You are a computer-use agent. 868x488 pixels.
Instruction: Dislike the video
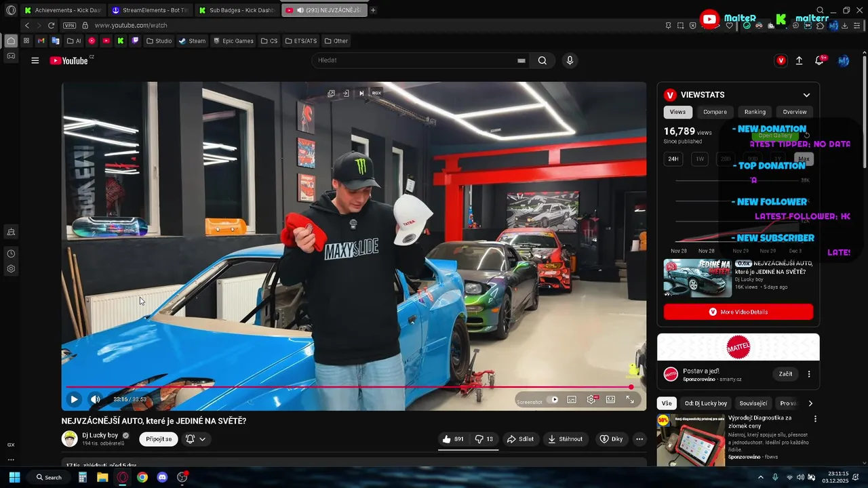tap(484, 439)
